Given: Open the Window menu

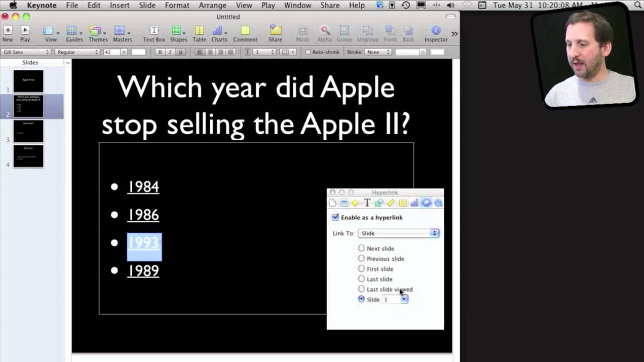Looking at the screenshot, I should click(297, 5).
